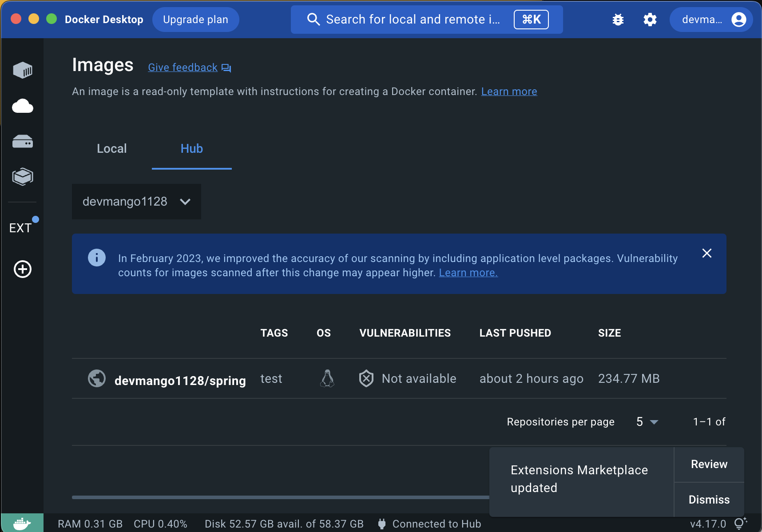This screenshot has width=762, height=532.
Task: Click the v4.17.0 version label
Action: click(708, 524)
